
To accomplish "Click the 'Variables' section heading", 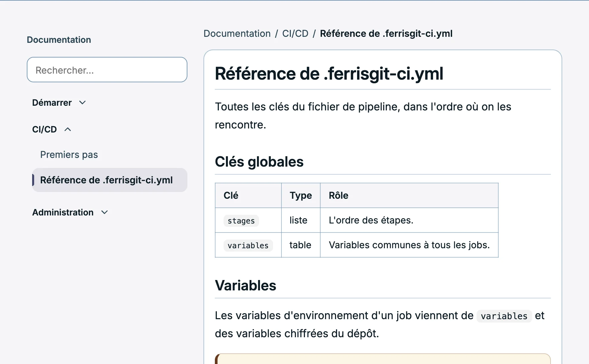I will [x=246, y=285].
